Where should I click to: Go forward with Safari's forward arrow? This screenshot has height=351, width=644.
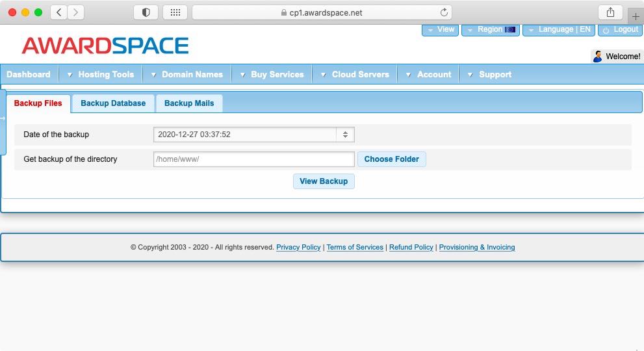click(x=75, y=12)
